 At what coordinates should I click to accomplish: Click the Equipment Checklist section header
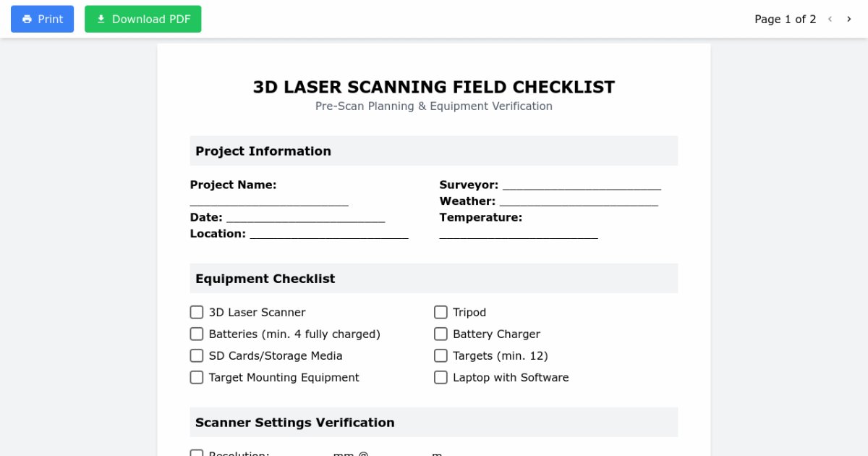[265, 279]
